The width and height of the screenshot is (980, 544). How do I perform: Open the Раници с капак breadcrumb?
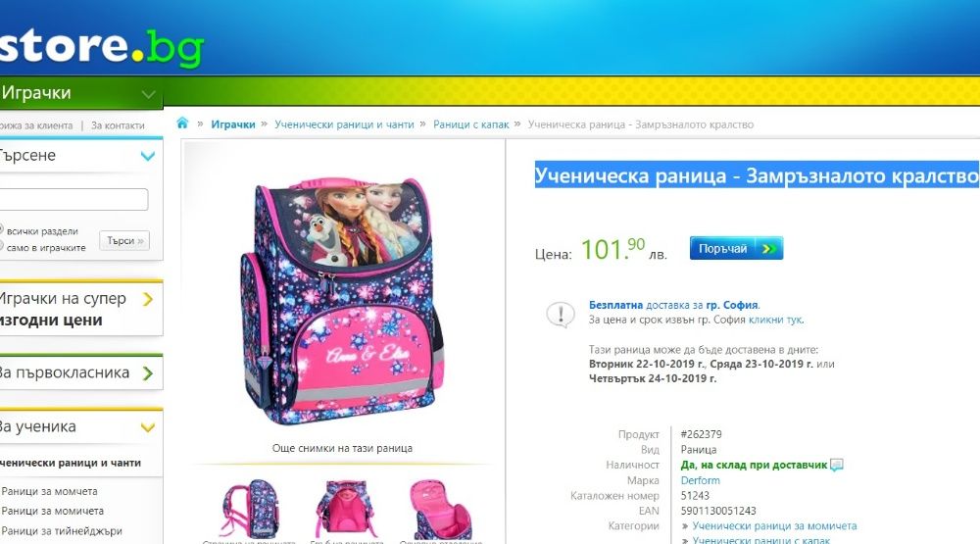point(471,124)
